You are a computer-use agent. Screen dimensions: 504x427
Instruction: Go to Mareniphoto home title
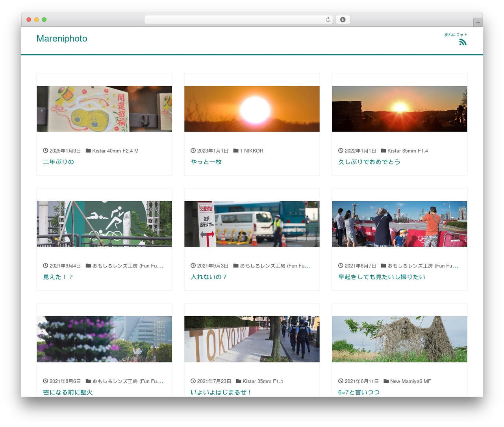pyautogui.click(x=62, y=39)
